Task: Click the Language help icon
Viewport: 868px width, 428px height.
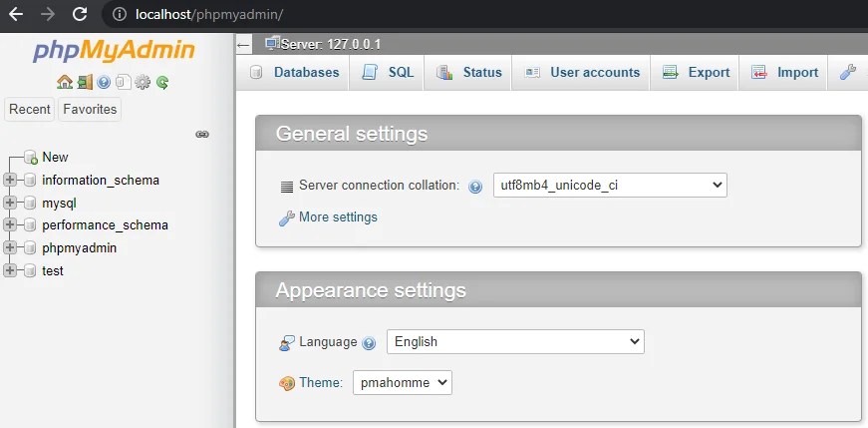Action: click(x=369, y=343)
